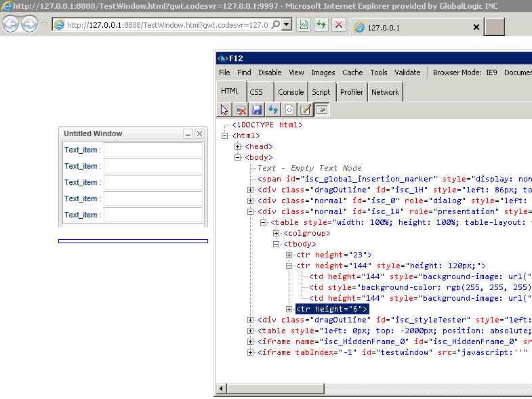This screenshot has height=399, width=532.
Task: Toggle edit mode with the pencil icon
Action: tap(306, 110)
